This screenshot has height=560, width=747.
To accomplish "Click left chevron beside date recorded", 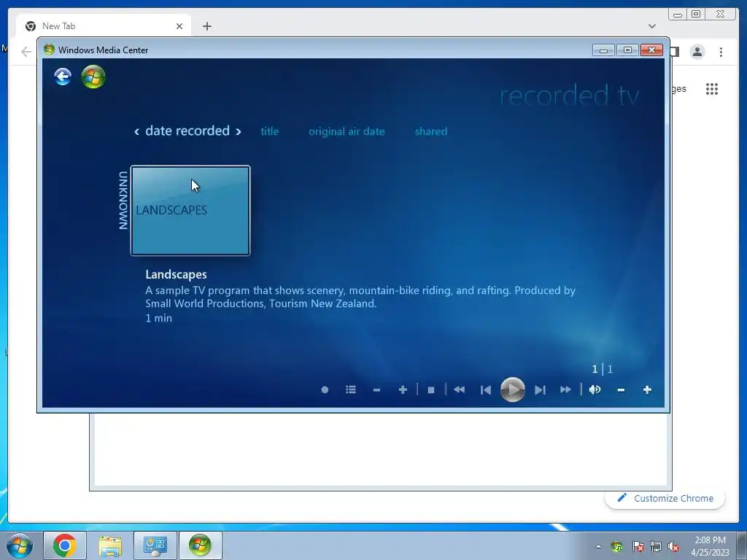I will [136, 132].
